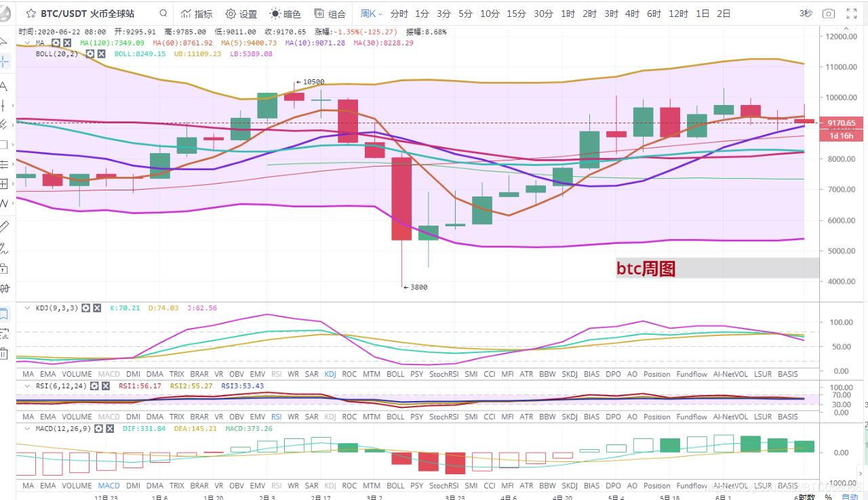Select the ruler measurement tool
868x500 pixels.
pos(4,226)
